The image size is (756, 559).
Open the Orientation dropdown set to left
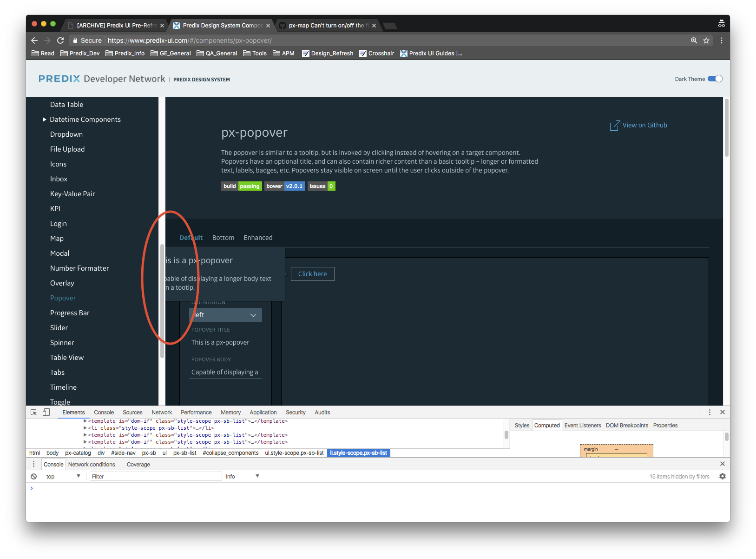point(225,315)
